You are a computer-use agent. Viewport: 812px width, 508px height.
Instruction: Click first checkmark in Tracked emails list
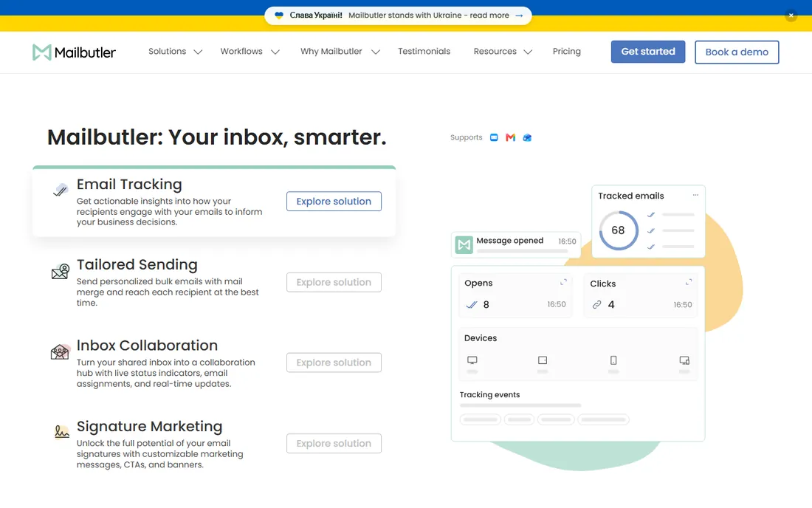point(651,214)
